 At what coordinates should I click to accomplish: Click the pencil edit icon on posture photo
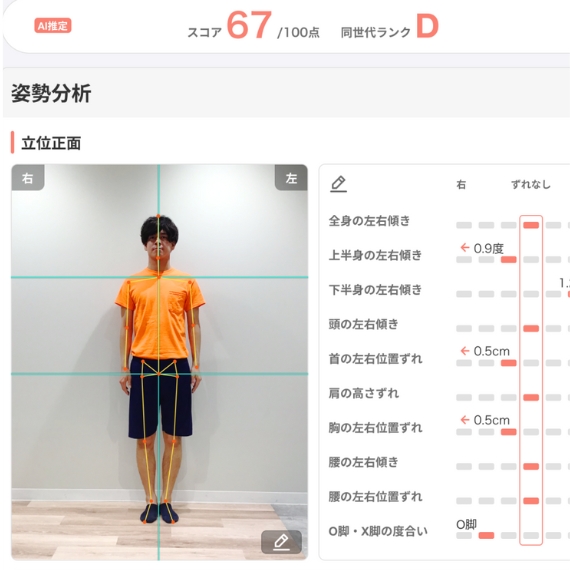point(281,542)
